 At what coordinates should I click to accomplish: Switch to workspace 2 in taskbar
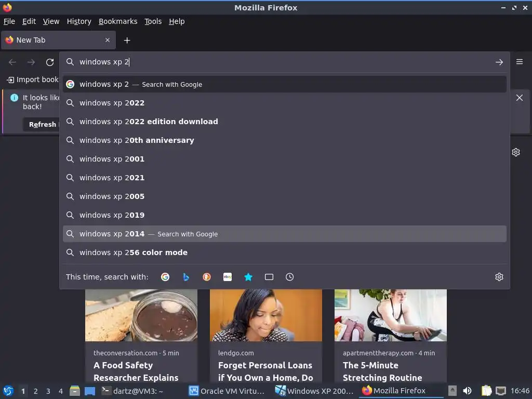coord(36,391)
